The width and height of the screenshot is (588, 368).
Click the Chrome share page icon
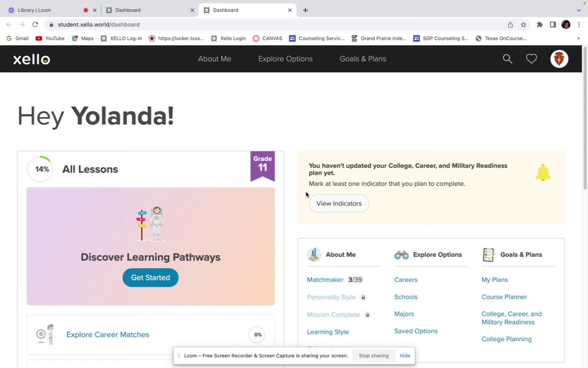pyautogui.click(x=510, y=25)
